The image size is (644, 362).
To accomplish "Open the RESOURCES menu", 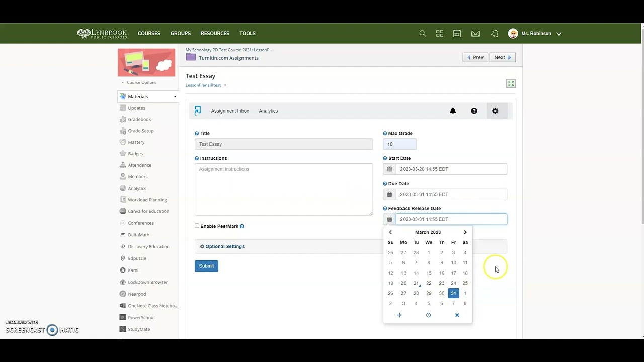I will click(215, 33).
